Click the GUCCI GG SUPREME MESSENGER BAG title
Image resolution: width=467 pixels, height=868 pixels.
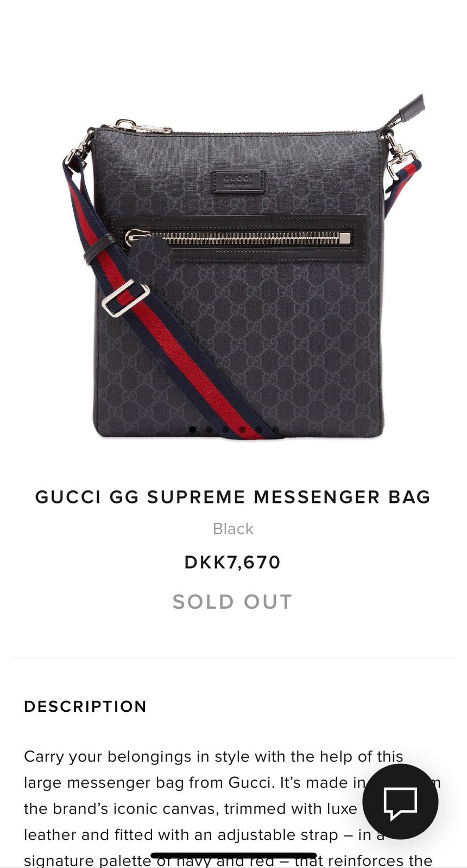pos(233,497)
